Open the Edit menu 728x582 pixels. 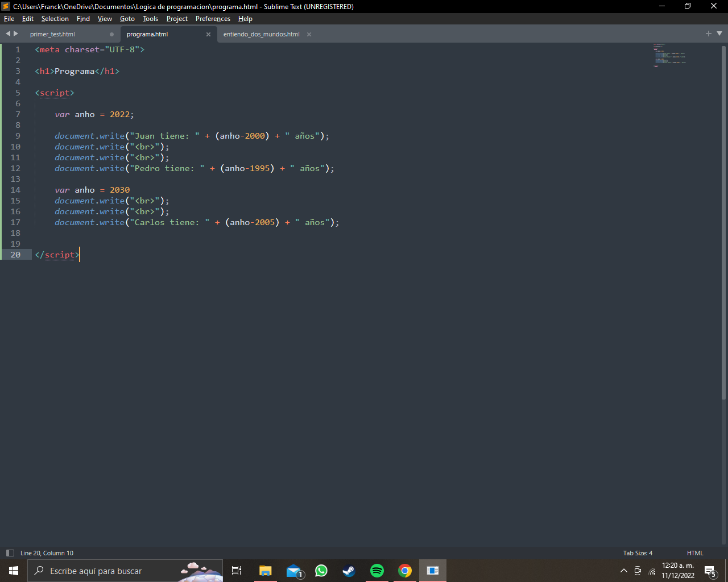pyautogui.click(x=28, y=19)
